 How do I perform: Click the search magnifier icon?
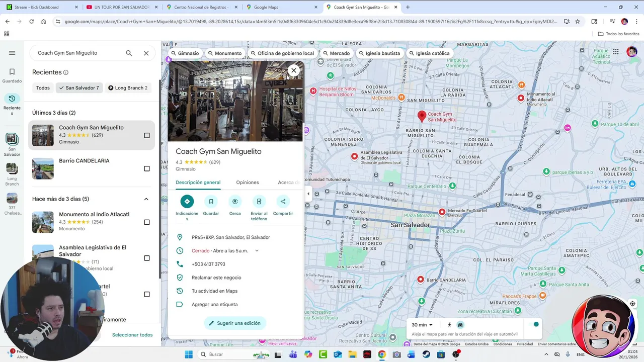coord(129,53)
